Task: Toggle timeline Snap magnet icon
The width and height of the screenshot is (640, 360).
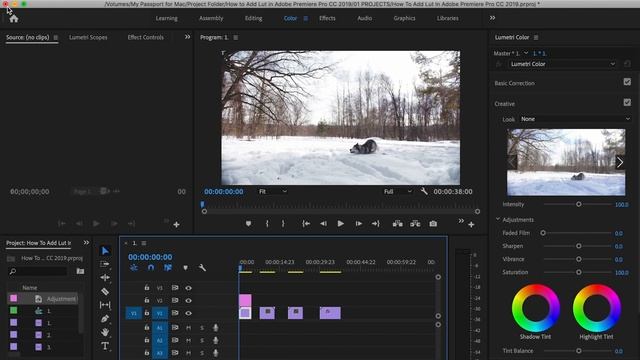Action: [151, 268]
